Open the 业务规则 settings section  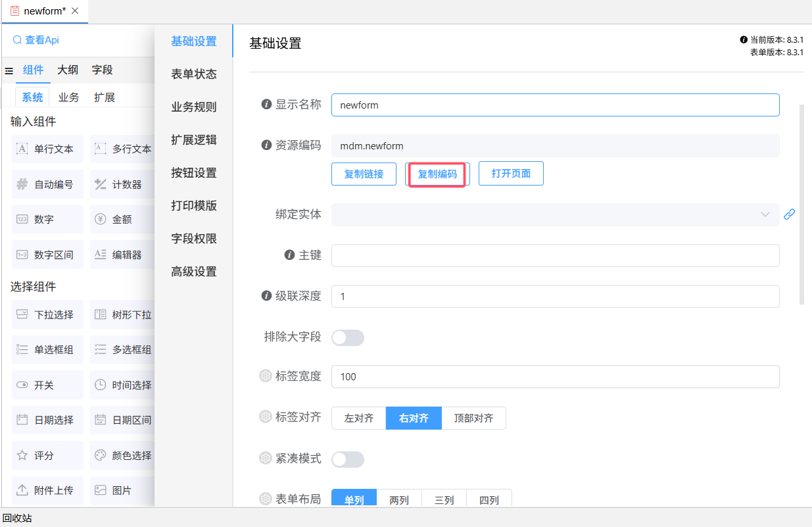(x=194, y=107)
